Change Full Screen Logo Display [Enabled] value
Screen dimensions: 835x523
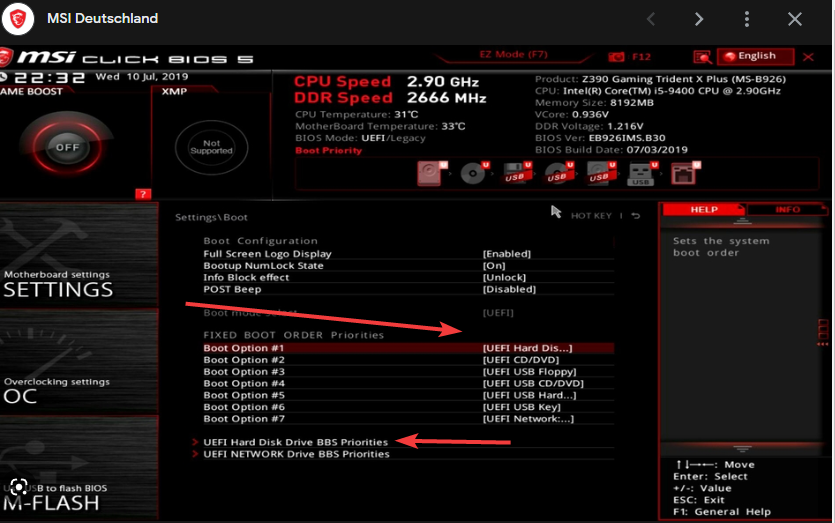[506, 254]
